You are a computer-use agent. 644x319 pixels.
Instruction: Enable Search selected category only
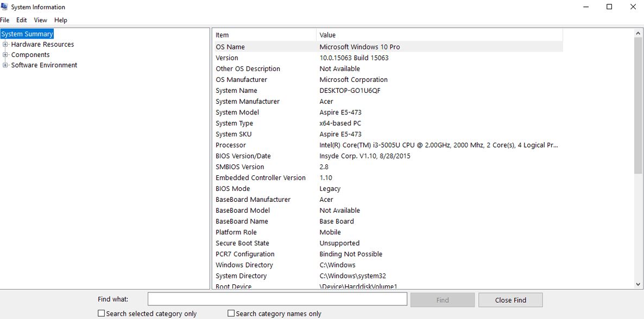tap(102, 313)
